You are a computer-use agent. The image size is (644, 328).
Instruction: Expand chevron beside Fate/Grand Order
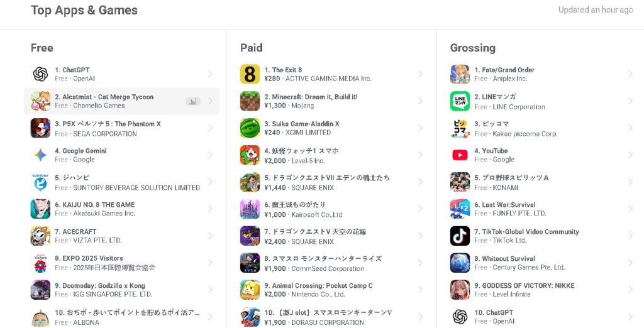click(x=630, y=74)
